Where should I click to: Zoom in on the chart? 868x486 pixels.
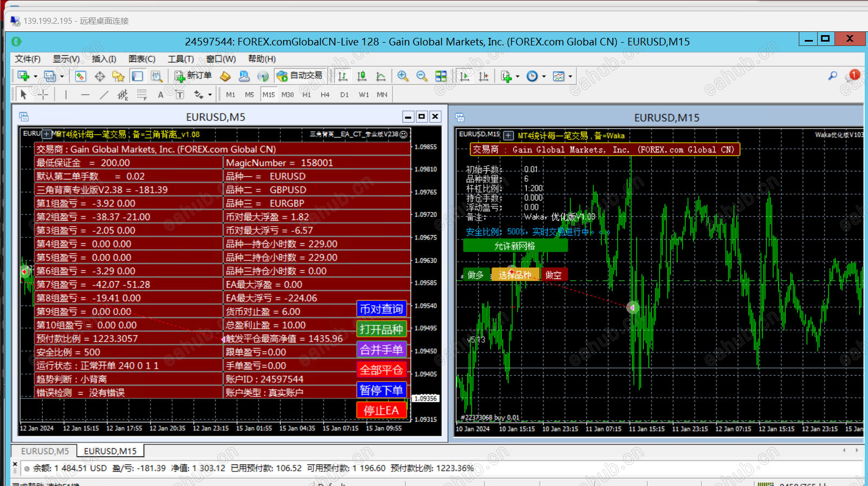pyautogui.click(x=402, y=76)
